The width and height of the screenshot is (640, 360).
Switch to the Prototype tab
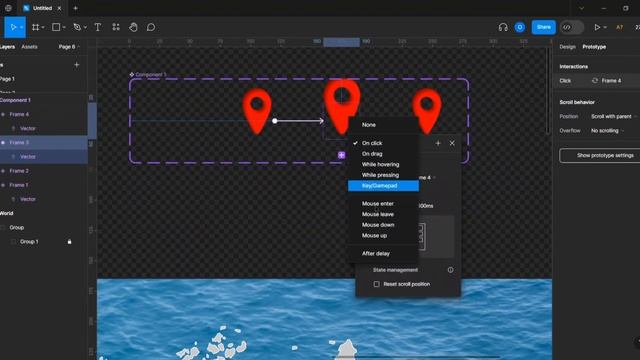coord(594,47)
